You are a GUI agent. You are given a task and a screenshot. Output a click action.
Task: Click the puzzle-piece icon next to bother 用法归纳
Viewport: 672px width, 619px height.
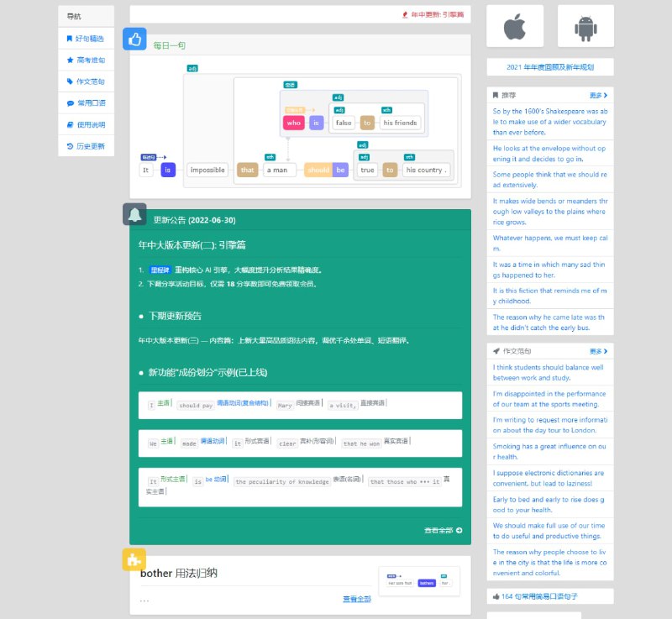click(x=134, y=559)
